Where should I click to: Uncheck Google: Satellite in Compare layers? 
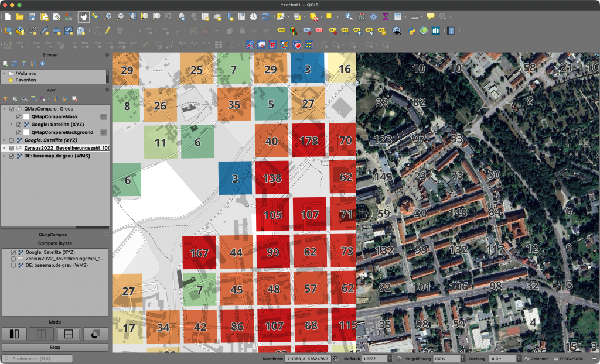coord(13,252)
